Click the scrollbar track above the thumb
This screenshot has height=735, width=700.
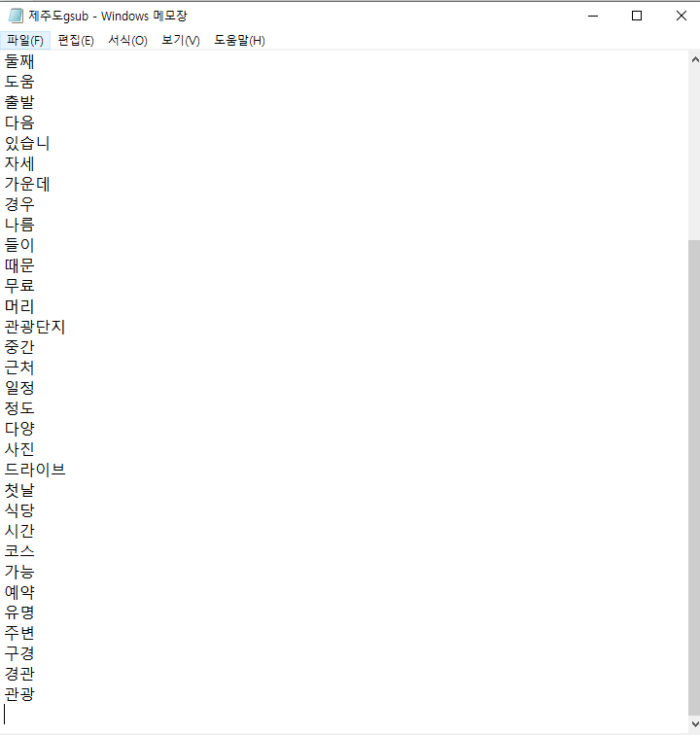click(694, 154)
